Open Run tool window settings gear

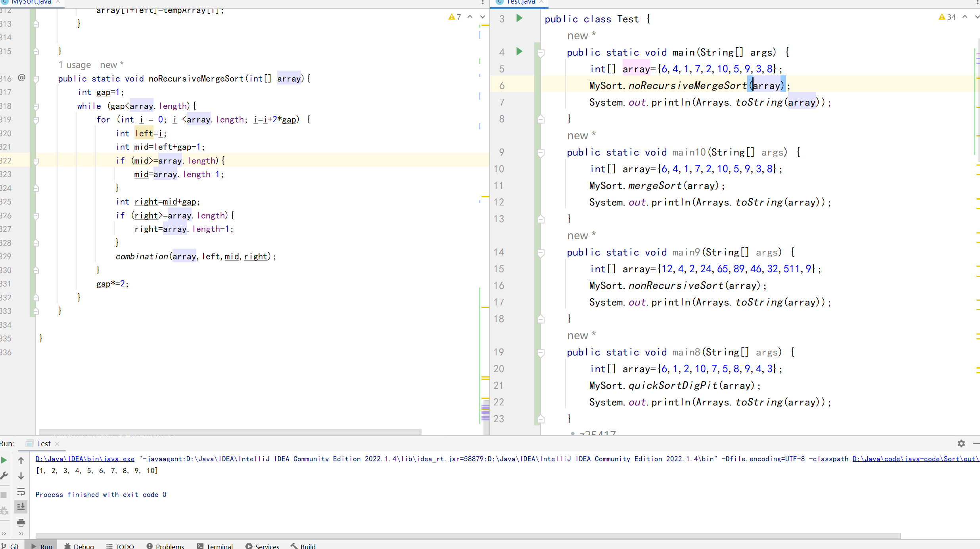(x=961, y=443)
